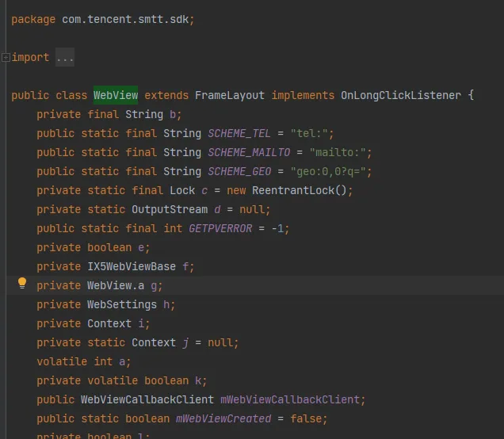Click the SCHEME_MAILTO constant
This screenshot has height=439, width=504.
point(249,152)
